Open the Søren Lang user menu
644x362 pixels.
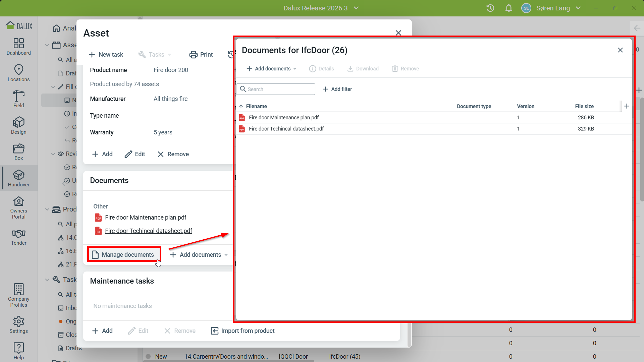coord(558,8)
